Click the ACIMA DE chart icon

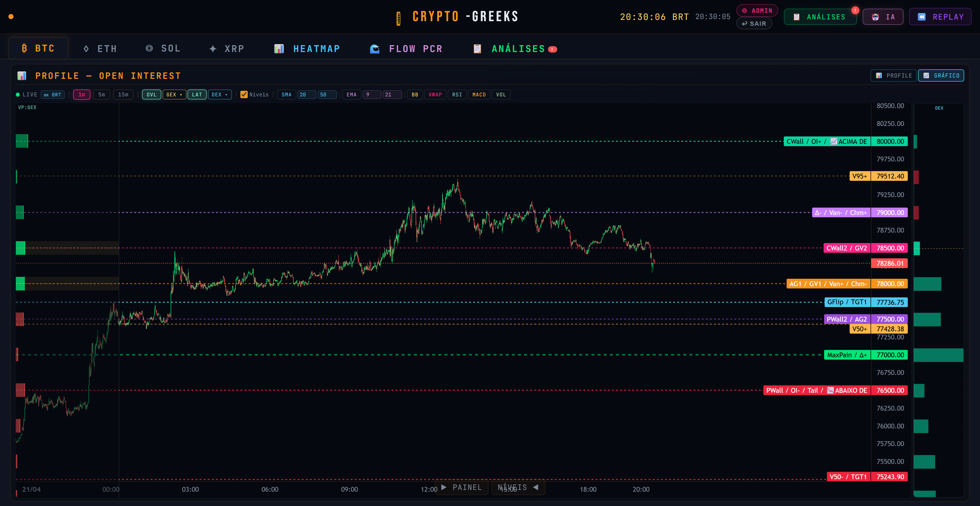(x=834, y=142)
